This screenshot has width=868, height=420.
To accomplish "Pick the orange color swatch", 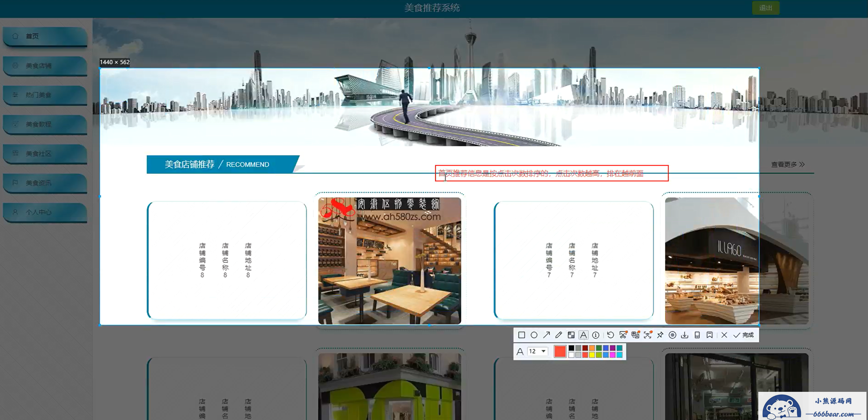I will coord(592,348).
